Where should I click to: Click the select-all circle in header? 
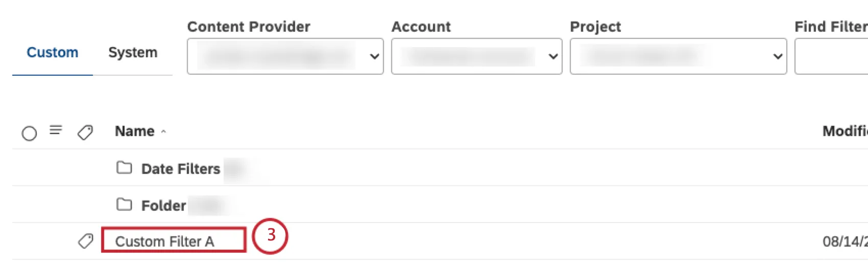tap(29, 134)
